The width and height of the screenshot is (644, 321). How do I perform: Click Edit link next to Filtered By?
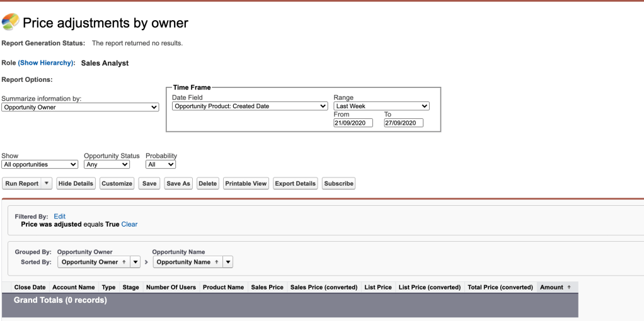(59, 217)
